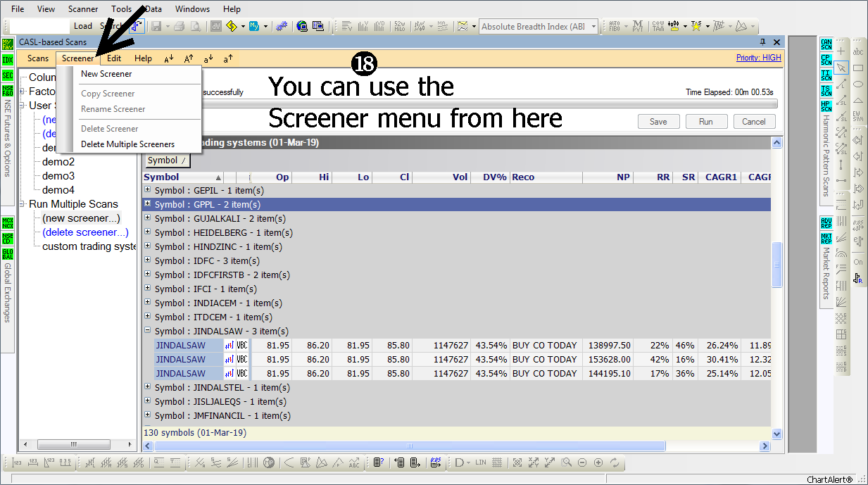The image size is (868, 485).
Task: Click the capital A up-arrow icon
Action: [x=189, y=58]
